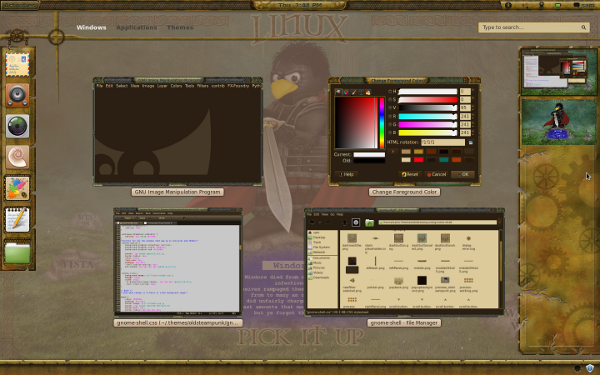Open the paint palette app in the dash
The height and width of the screenshot is (375, 600).
(x=18, y=188)
